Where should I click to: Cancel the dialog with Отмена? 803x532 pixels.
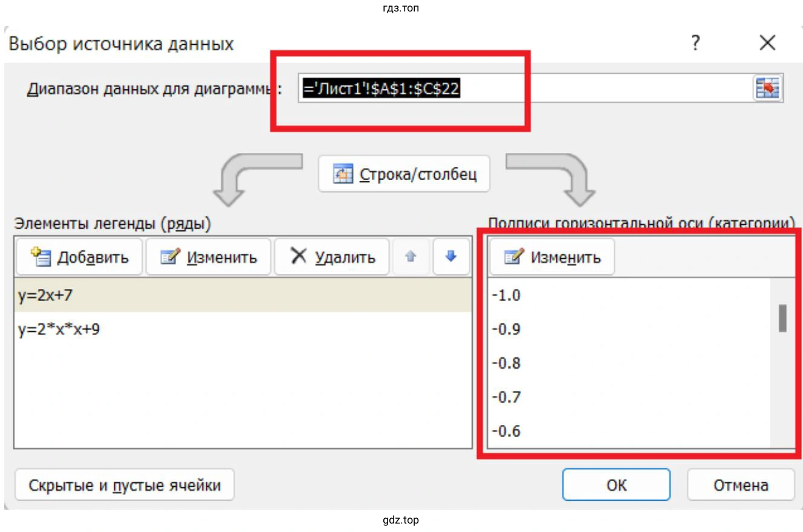coord(741,485)
